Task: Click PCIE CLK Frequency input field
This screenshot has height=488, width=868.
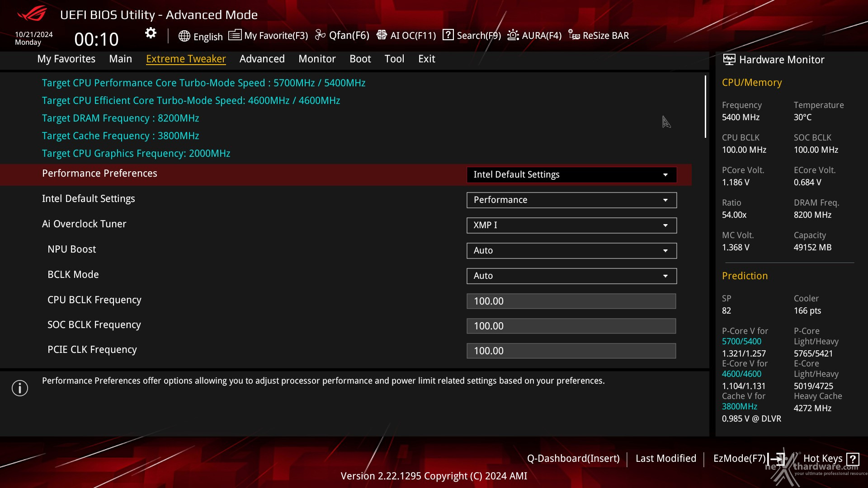Action: tap(571, 351)
